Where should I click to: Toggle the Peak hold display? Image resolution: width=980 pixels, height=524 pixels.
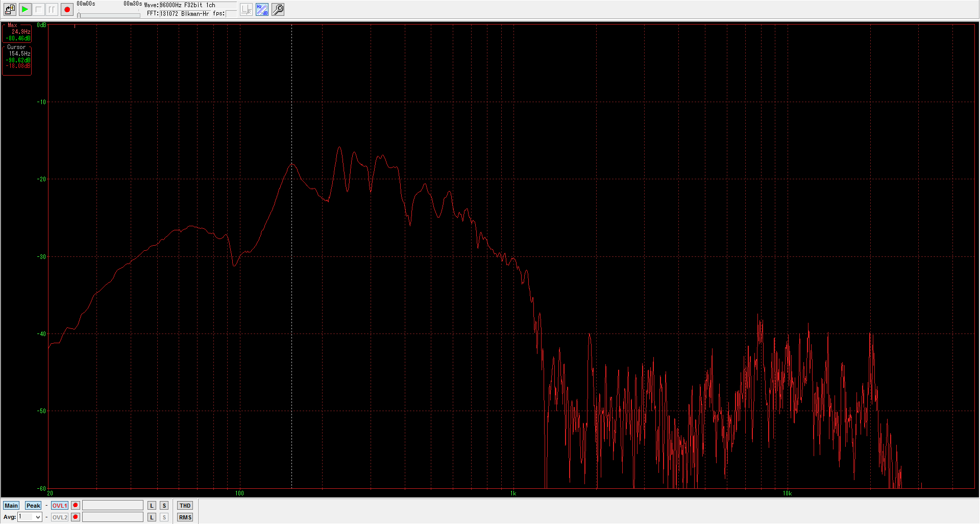33,506
